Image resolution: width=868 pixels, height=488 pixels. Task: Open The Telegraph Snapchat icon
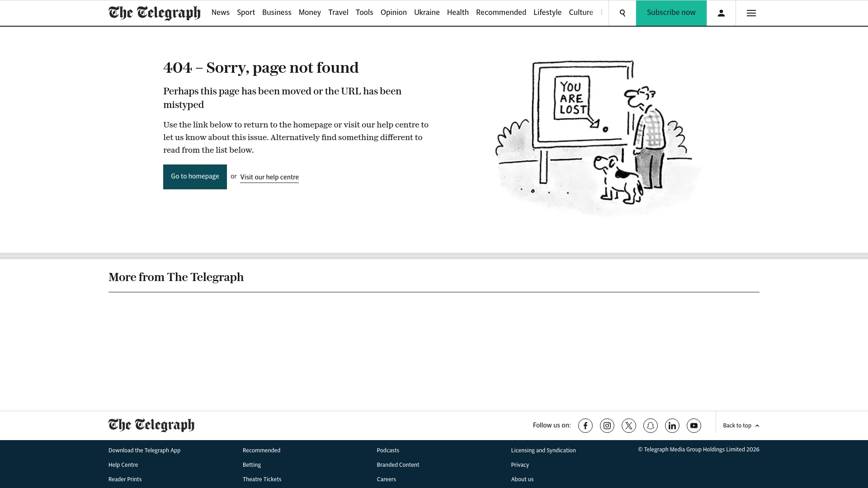pyautogui.click(x=651, y=426)
